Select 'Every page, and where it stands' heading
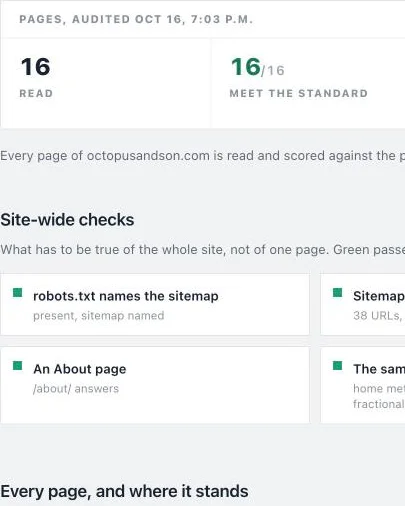405x506 pixels. [x=124, y=492]
